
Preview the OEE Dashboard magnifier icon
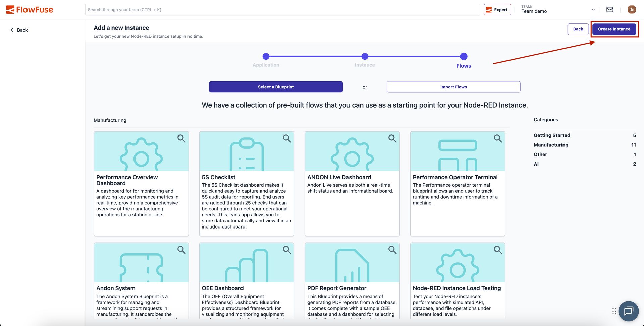pos(287,250)
